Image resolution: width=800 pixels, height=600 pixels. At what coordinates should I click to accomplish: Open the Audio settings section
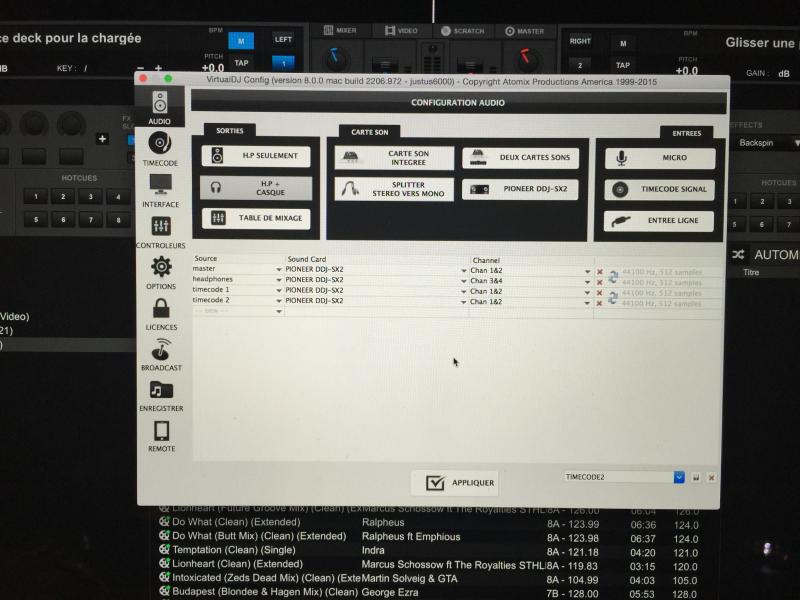pyautogui.click(x=160, y=107)
